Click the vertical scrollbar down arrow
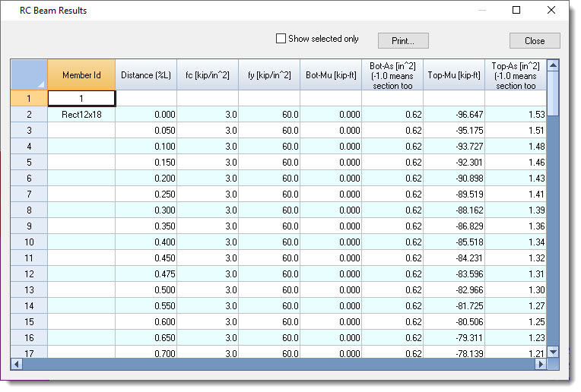 point(553,352)
